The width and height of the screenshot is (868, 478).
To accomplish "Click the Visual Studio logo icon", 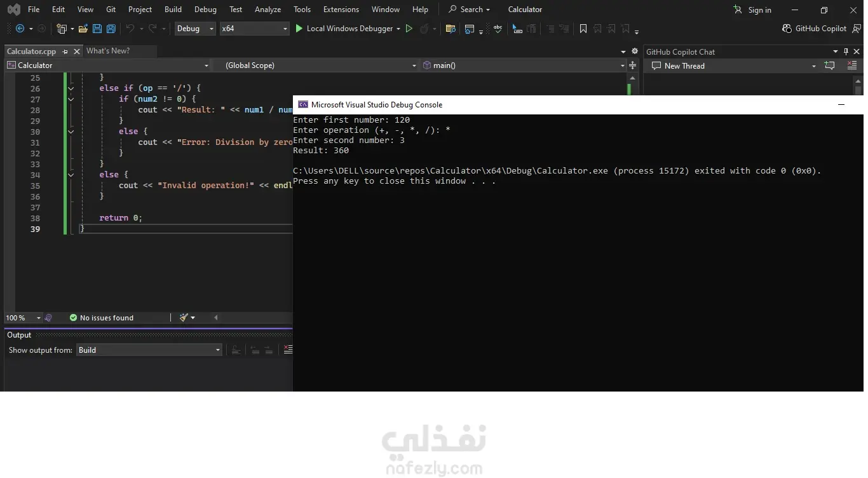I will [x=13, y=10].
